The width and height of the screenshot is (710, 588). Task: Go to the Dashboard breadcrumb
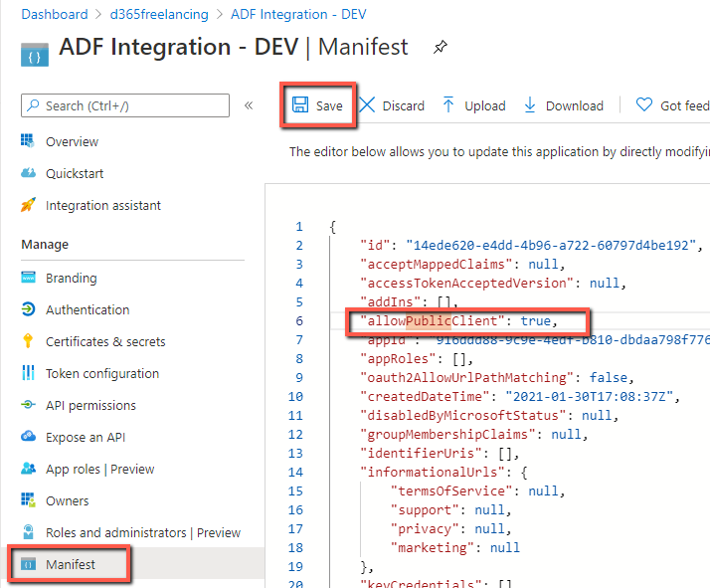[55, 14]
